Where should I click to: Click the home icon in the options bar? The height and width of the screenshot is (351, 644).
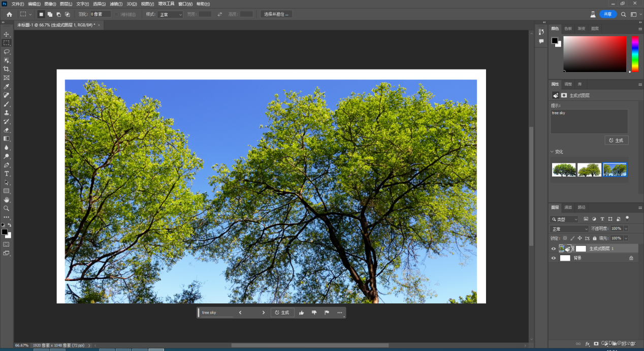pyautogui.click(x=9, y=15)
